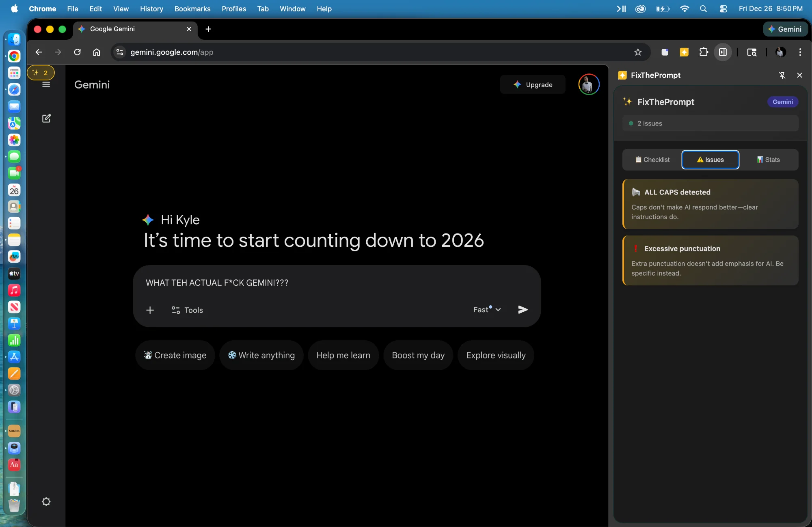
Task: Open the Dictionary app from the dock
Action: (x=14, y=465)
